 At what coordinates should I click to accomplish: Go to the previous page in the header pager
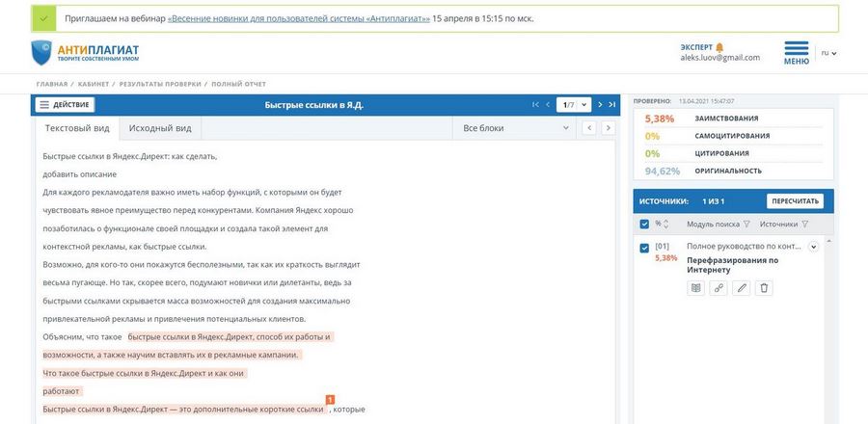548,104
